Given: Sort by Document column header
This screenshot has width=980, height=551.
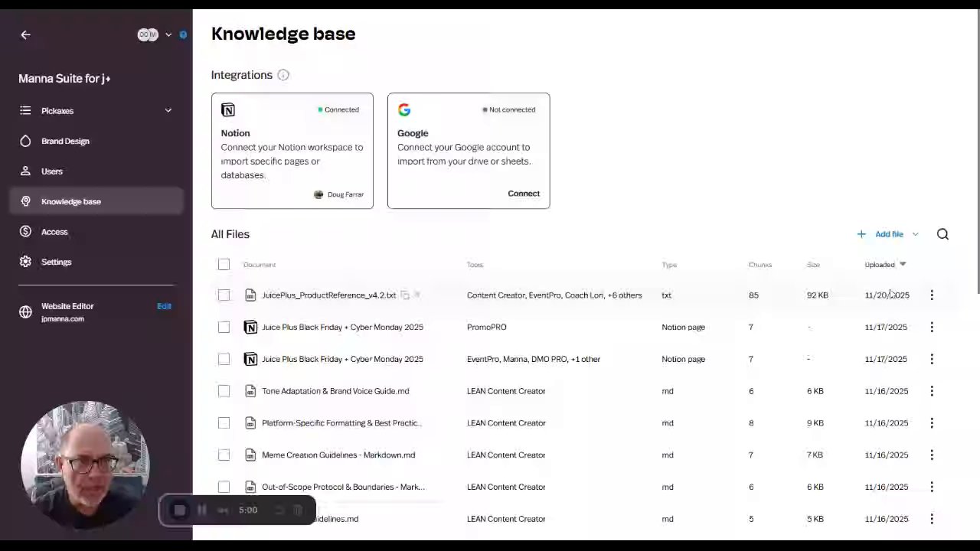Looking at the screenshot, I should click(x=260, y=265).
